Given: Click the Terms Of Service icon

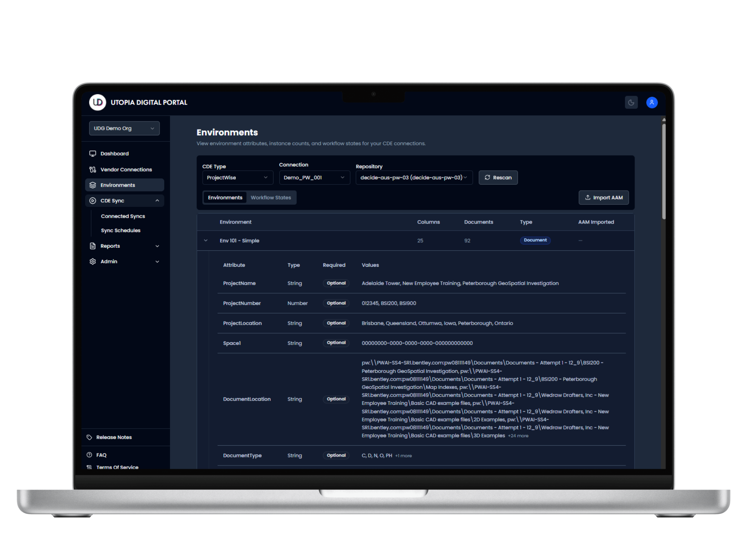Looking at the screenshot, I should click(x=89, y=467).
